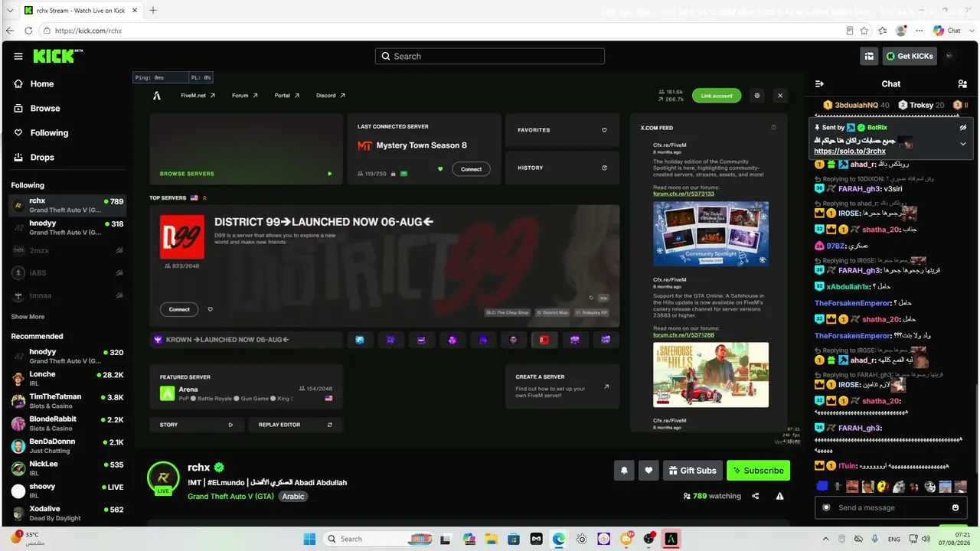Click the Get KICKs button
Image resolution: width=980 pixels, height=551 pixels.
pos(910,56)
